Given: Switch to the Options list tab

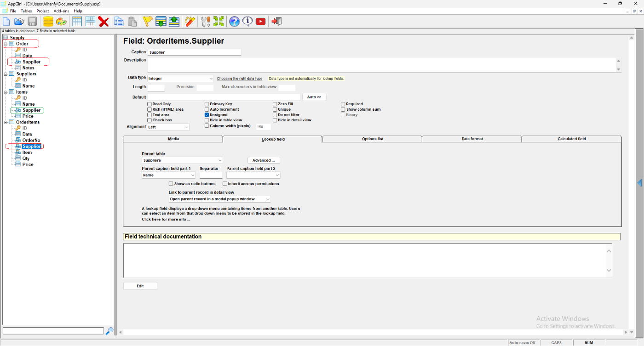Looking at the screenshot, I should point(372,139).
